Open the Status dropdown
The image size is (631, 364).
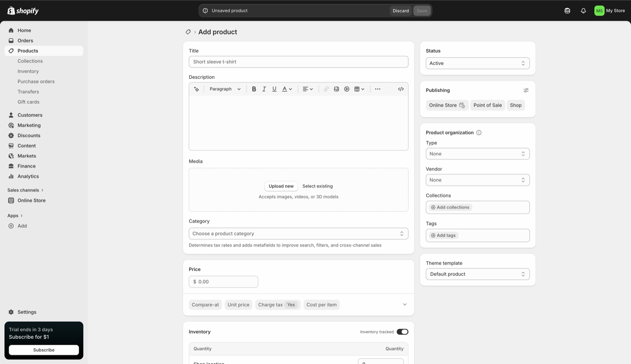478,63
